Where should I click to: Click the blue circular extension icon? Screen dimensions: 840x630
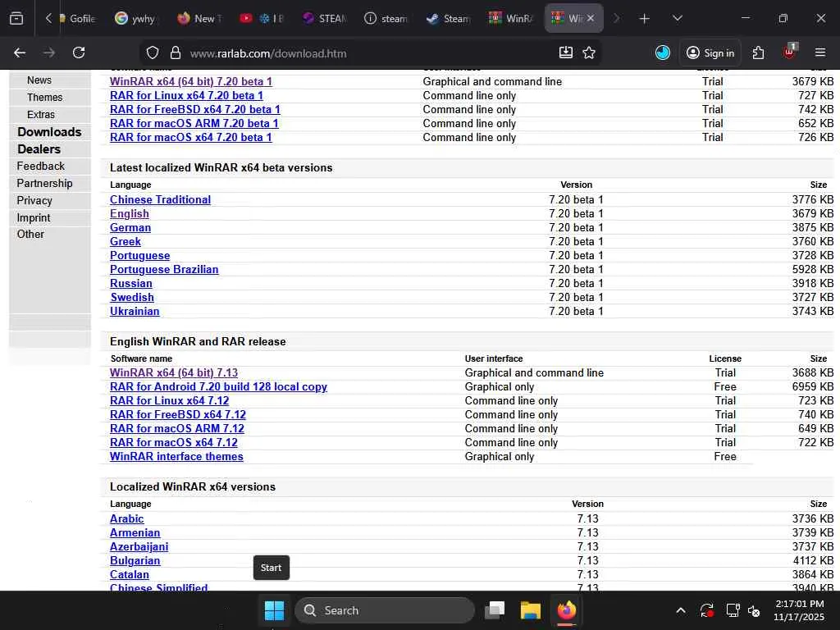[663, 52]
